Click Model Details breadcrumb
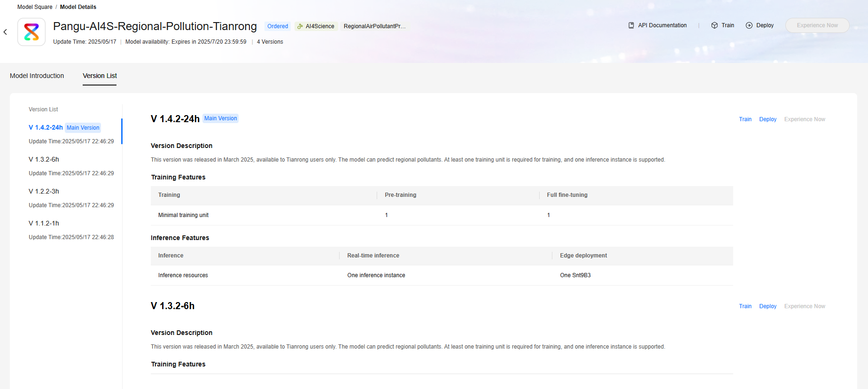 [x=78, y=7]
